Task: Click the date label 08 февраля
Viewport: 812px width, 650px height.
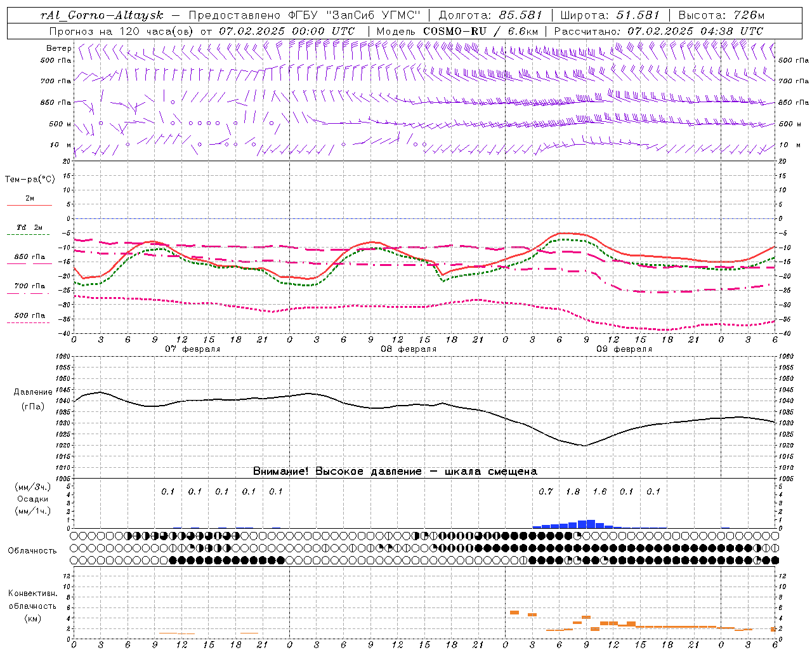Action: [409, 349]
